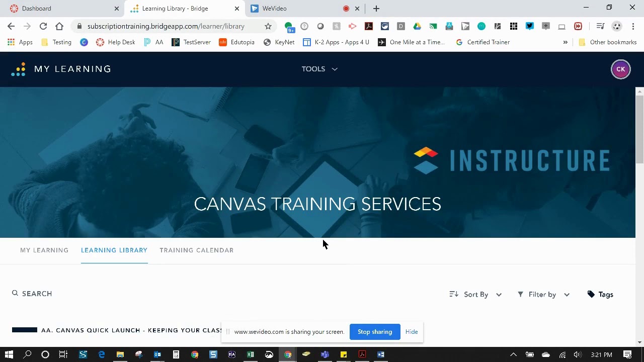Viewport: 644px width, 362px height.
Task: Open the media control playlist icon
Action: (x=600, y=26)
